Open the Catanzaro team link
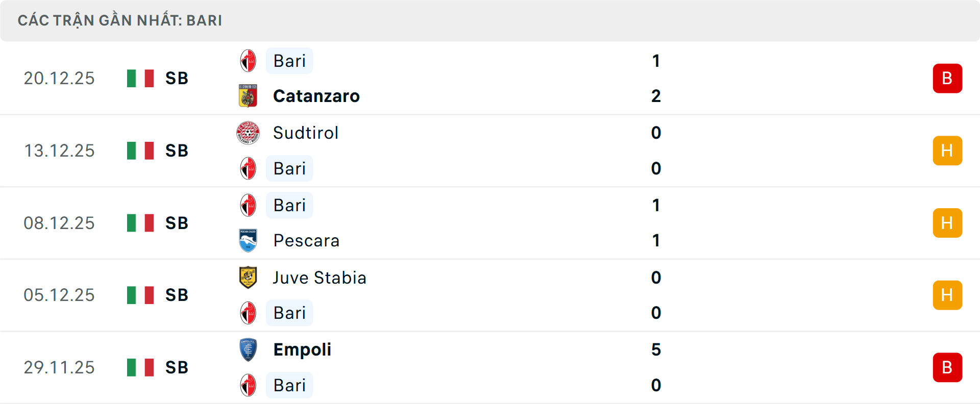980x404 pixels. click(316, 96)
